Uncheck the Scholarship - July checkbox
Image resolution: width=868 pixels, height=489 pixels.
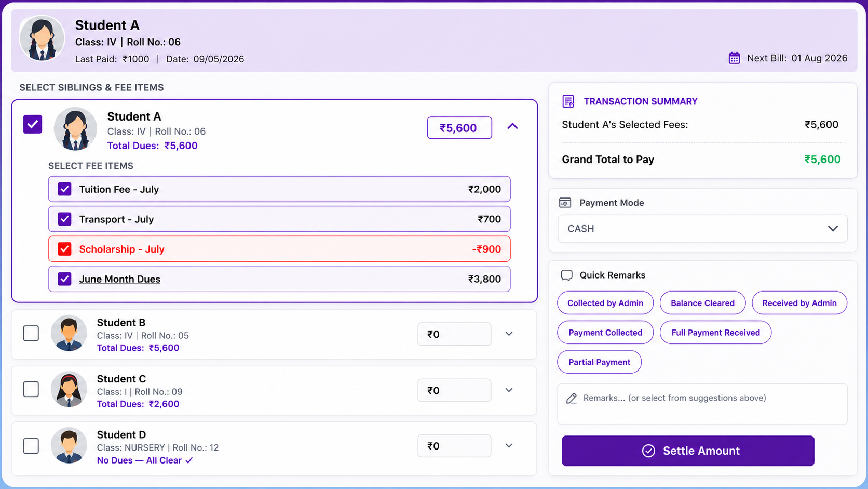click(x=64, y=249)
